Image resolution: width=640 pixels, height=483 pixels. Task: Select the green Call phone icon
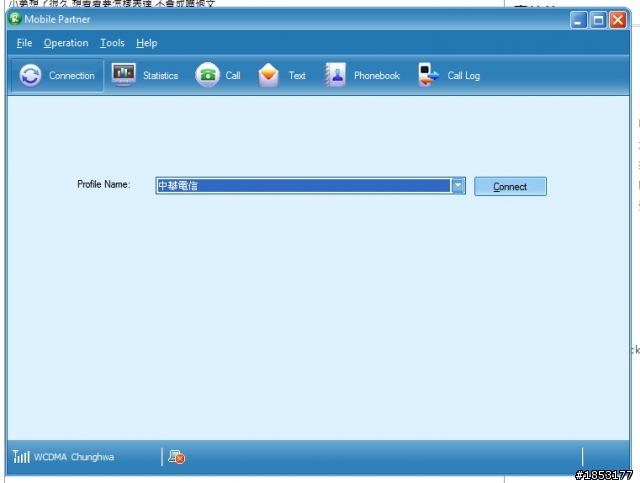(207, 75)
